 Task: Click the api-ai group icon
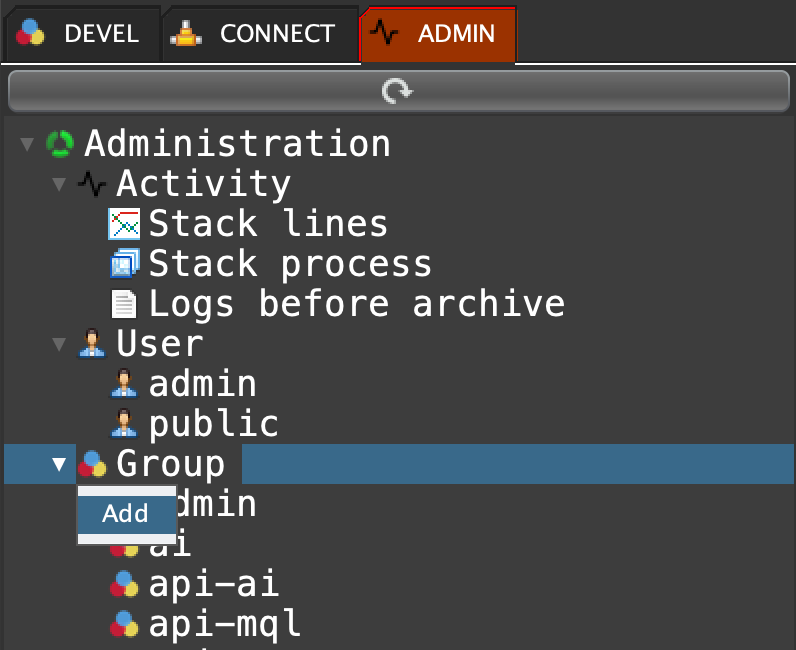pos(124,584)
